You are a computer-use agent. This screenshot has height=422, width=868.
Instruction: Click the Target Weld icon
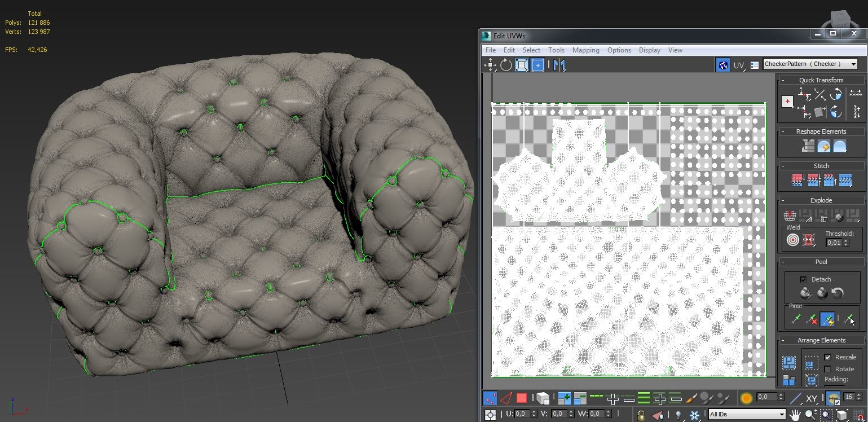[x=793, y=240]
